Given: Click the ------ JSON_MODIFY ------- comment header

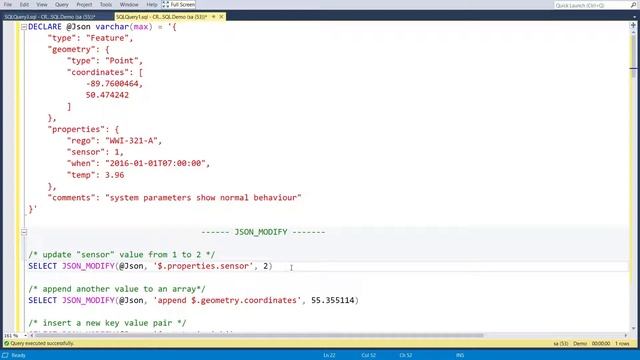Looking at the screenshot, I should [x=263, y=232].
